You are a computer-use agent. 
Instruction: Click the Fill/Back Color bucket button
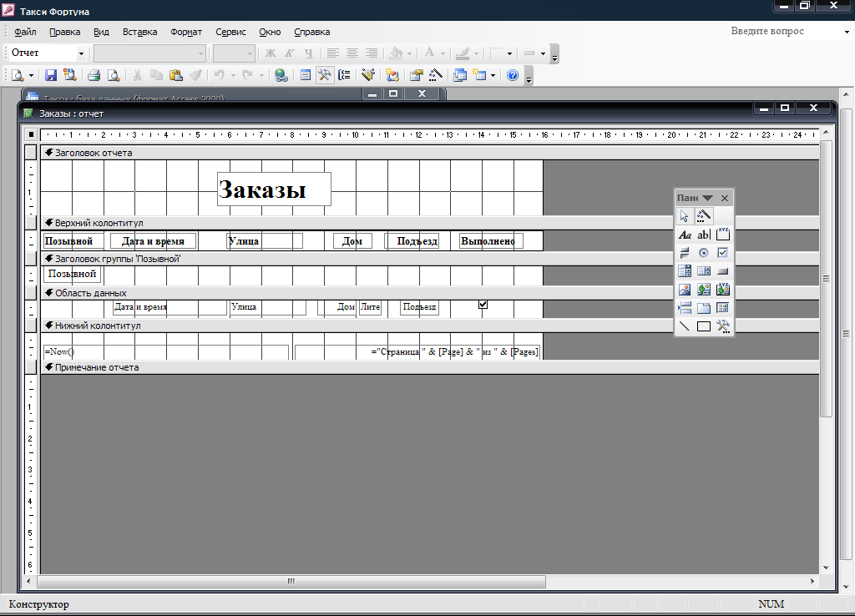click(x=397, y=53)
